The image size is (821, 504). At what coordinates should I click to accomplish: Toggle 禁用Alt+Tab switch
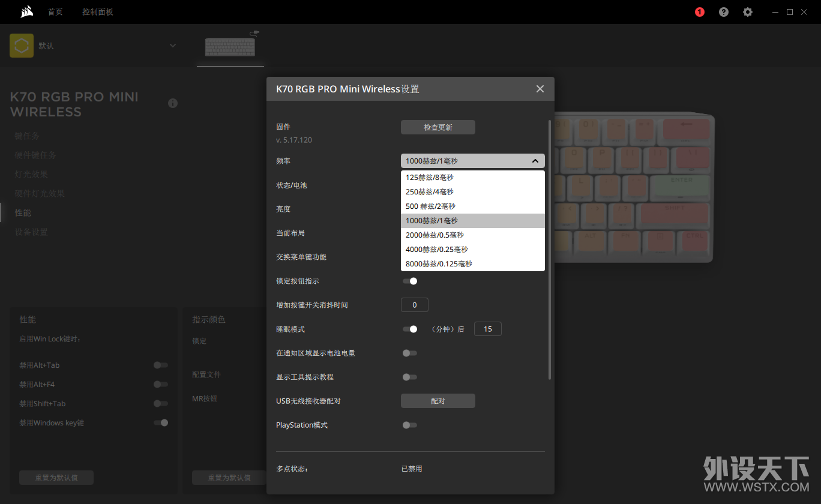pos(161,365)
